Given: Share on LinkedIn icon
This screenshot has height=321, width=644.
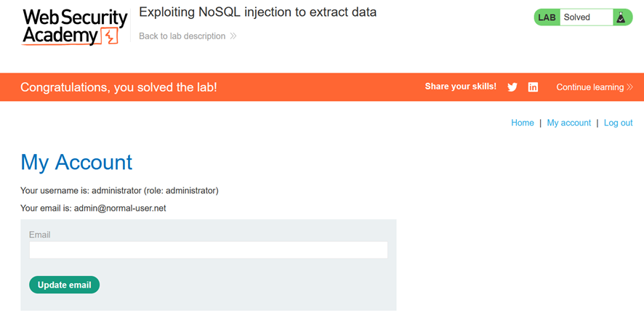Looking at the screenshot, I should pyautogui.click(x=533, y=87).
